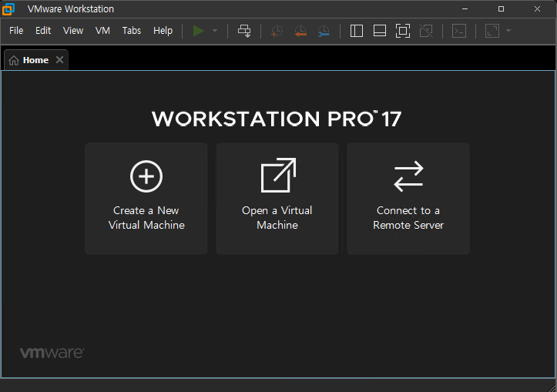Open the Snapshot Manager wrench icon
This screenshot has height=392, width=557.
click(x=324, y=31)
